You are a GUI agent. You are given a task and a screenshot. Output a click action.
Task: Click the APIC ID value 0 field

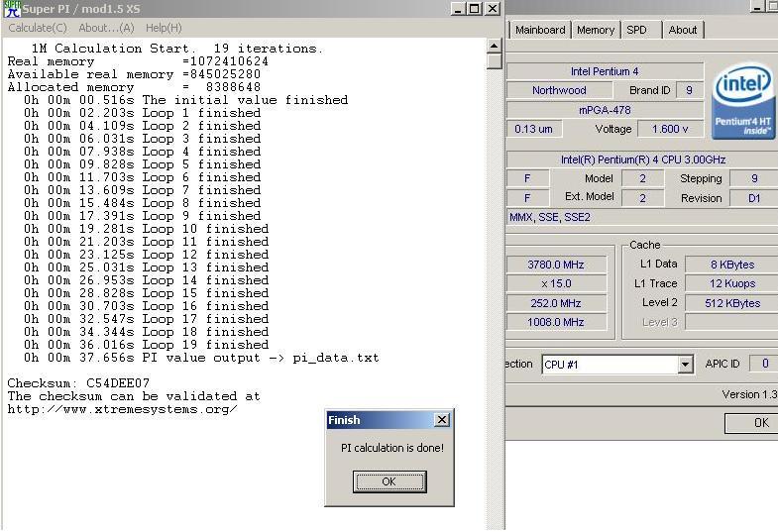pyautogui.click(x=763, y=364)
